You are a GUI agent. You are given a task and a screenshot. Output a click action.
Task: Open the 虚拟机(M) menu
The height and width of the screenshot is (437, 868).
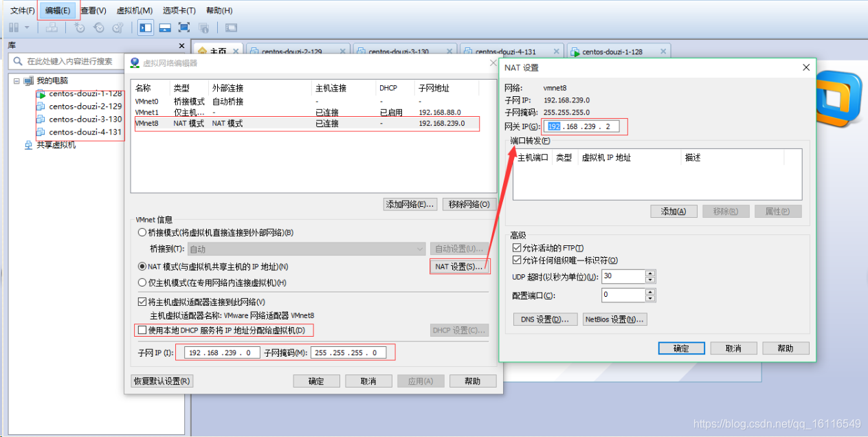[135, 10]
